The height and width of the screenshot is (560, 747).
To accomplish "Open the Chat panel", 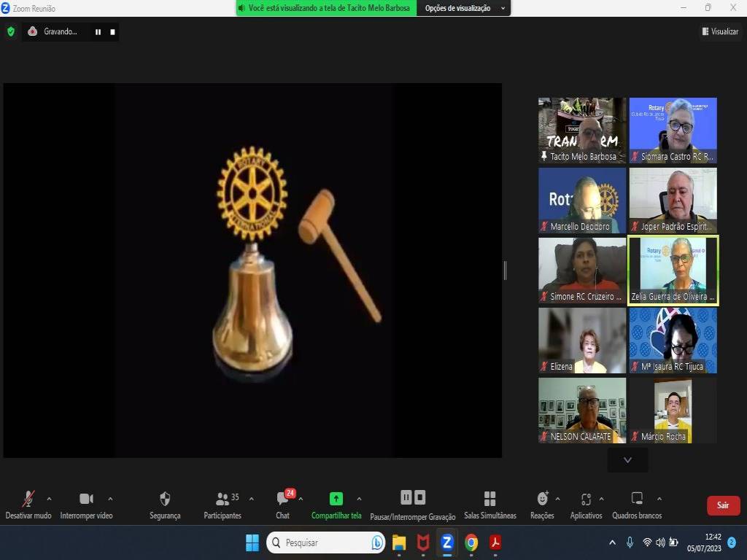I will click(282, 499).
